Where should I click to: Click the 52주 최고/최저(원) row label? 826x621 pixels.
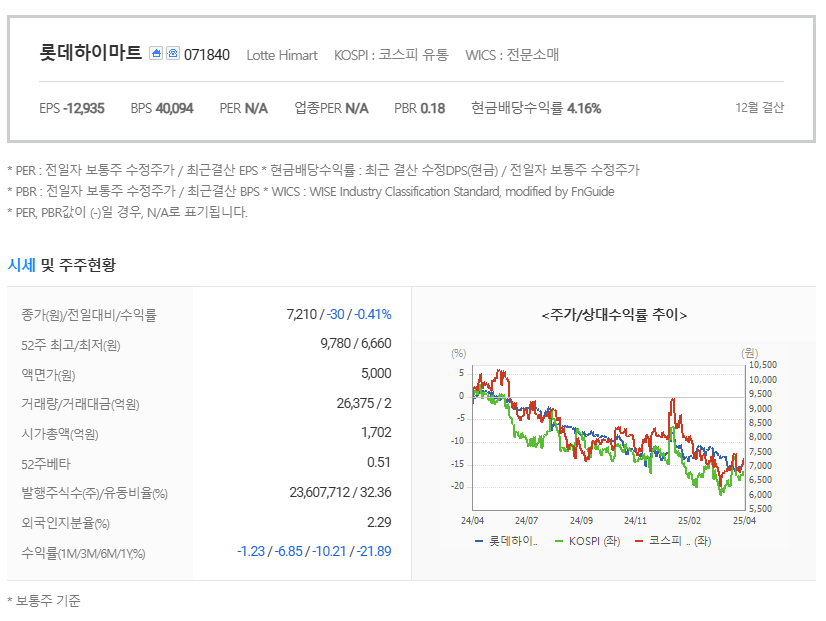click(x=71, y=345)
